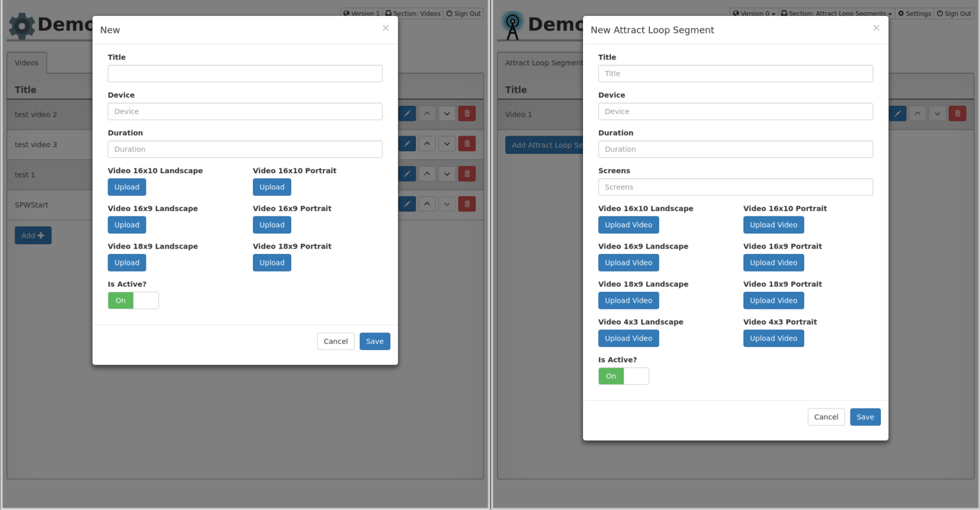
Task: Click Duration field in the New dialog
Action: tap(245, 150)
